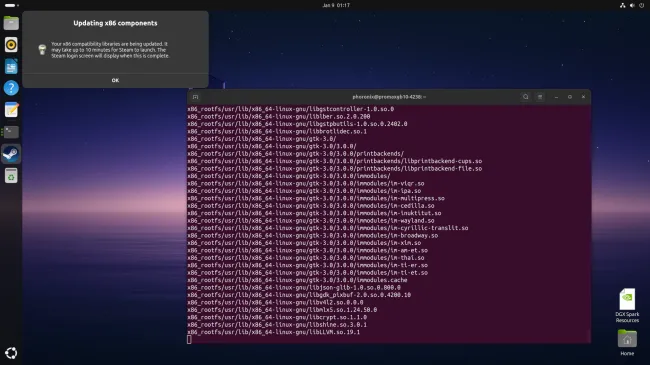This screenshot has width=650, height=365.
Task: Click the terminal title phoronix@promaxgb10
Action: (389, 97)
